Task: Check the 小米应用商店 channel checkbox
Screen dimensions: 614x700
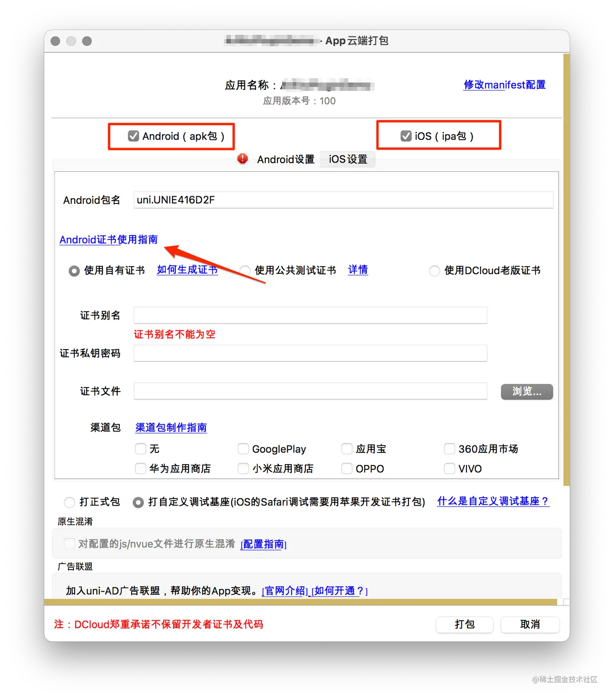Action: (243, 469)
